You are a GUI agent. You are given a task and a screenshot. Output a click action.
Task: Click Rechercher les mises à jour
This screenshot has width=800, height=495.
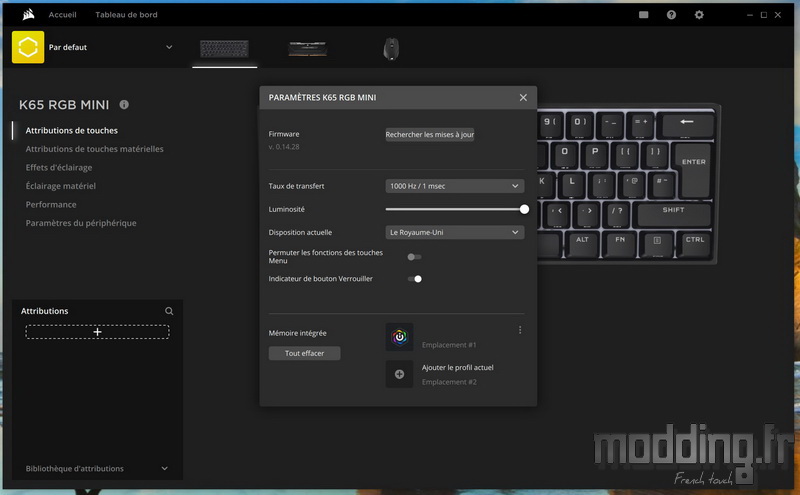coord(430,135)
